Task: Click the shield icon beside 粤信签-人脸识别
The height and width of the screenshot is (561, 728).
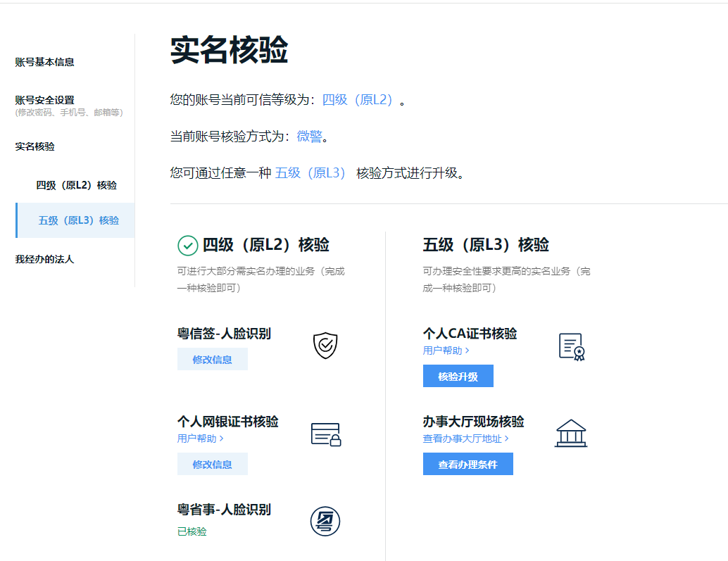Action: point(325,346)
